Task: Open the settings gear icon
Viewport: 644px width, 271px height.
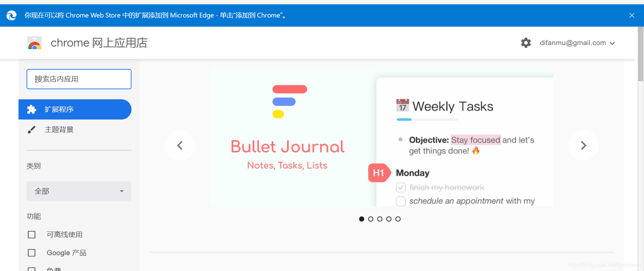Action: [x=526, y=43]
